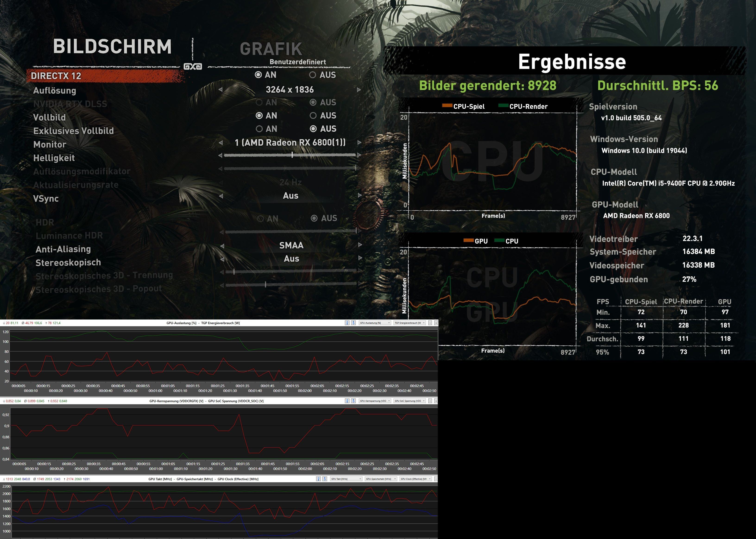This screenshot has height=539, width=756.
Task: Move the GPU-Kernspannung graph panel up
Action: 347,401
